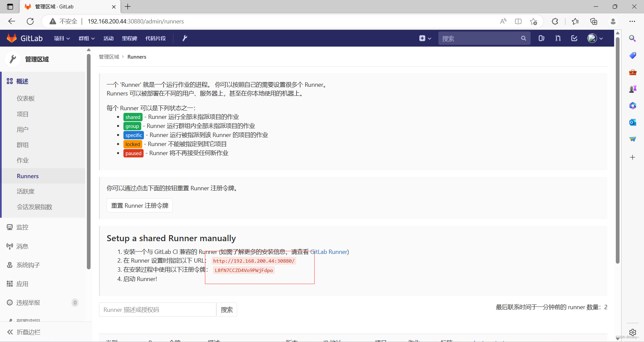Click the 管理区域 breadcrumb link
The width and height of the screenshot is (644, 342).
[x=109, y=57]
